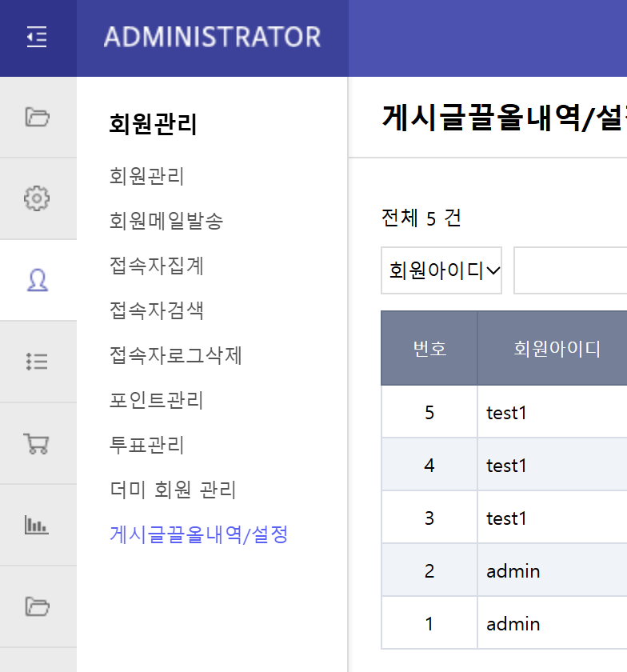Viewport: 627px width, 672px height.
Task: Select test1 in row number 3
Action: point(506,518)
